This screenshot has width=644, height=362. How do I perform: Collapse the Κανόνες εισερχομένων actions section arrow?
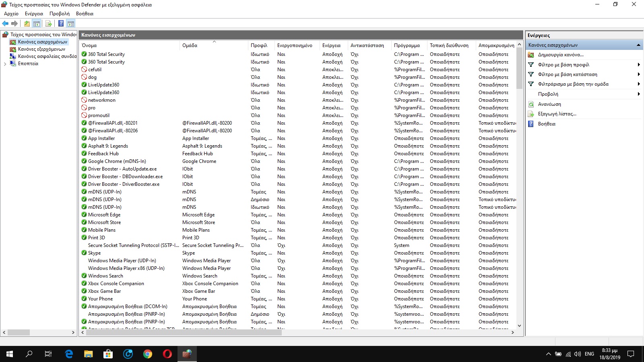[x=638, y=45]
